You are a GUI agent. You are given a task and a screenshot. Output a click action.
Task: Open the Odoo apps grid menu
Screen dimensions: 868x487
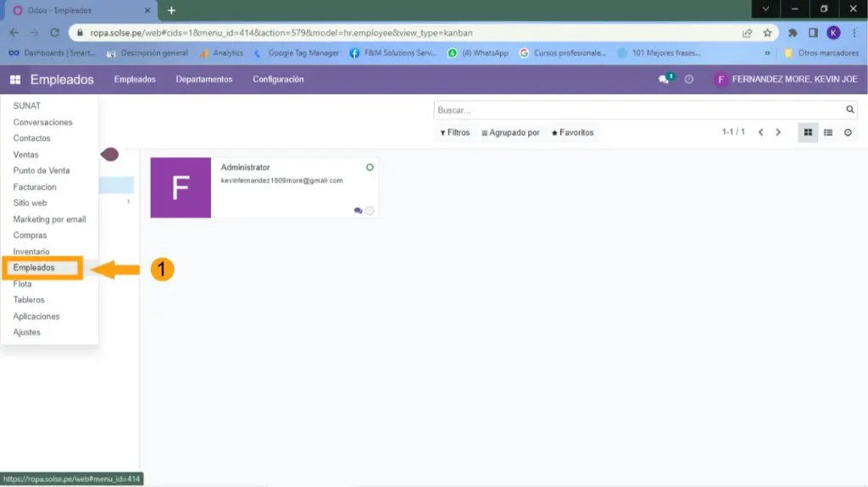coord(15,80)
